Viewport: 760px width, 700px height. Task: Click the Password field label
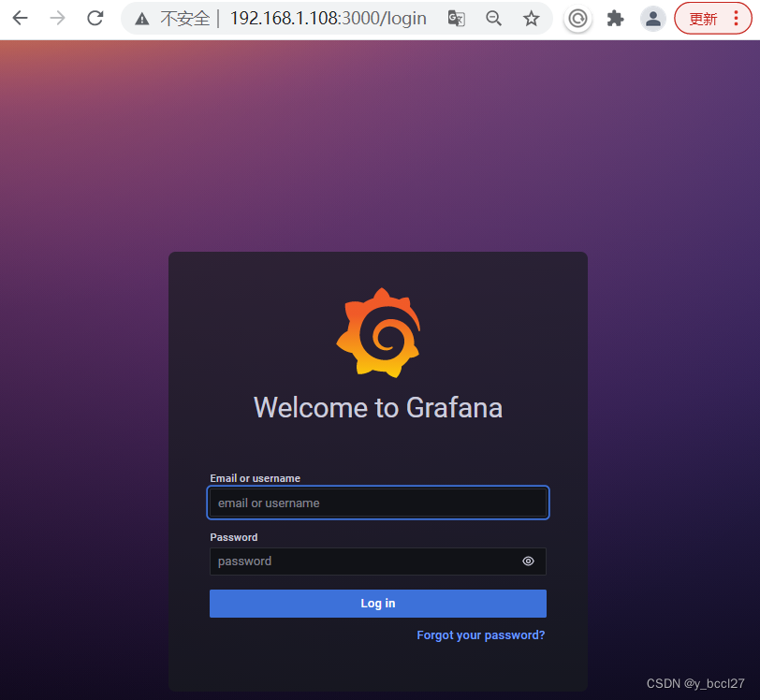234,537
